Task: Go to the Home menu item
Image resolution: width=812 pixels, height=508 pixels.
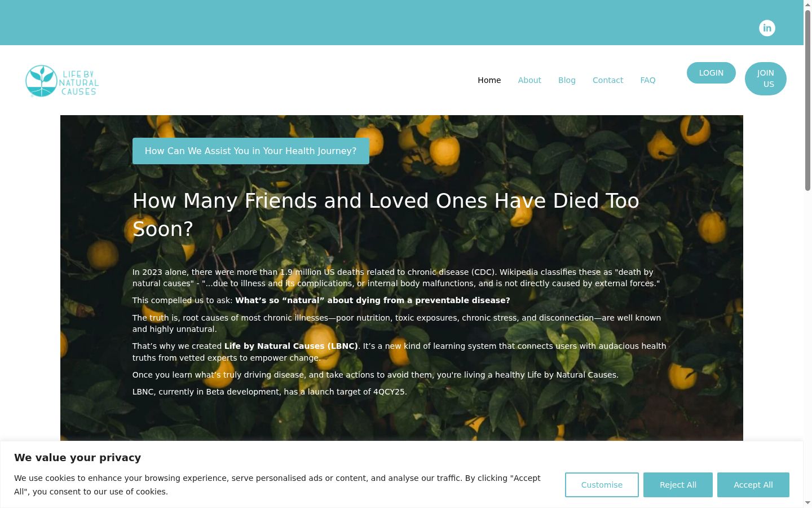Action: (x=489, y=80)
